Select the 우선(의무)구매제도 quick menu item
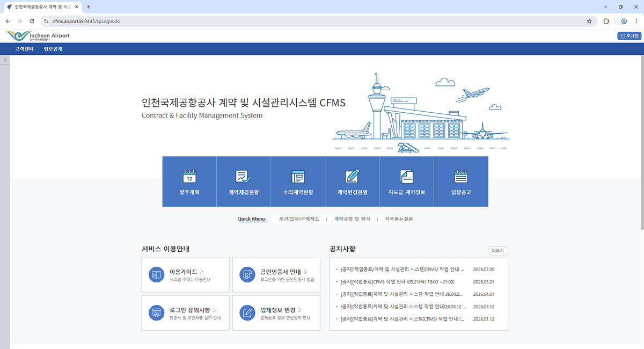 299,219
